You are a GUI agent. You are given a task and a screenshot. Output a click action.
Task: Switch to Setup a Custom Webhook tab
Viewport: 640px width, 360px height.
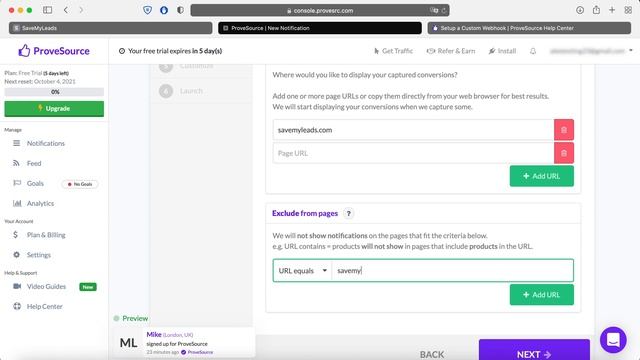(x=529, y=28)
